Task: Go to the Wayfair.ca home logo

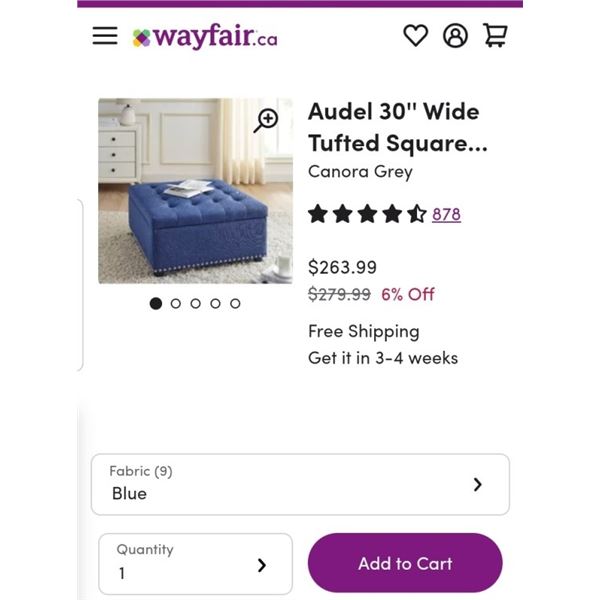Action: click(205, 37)
